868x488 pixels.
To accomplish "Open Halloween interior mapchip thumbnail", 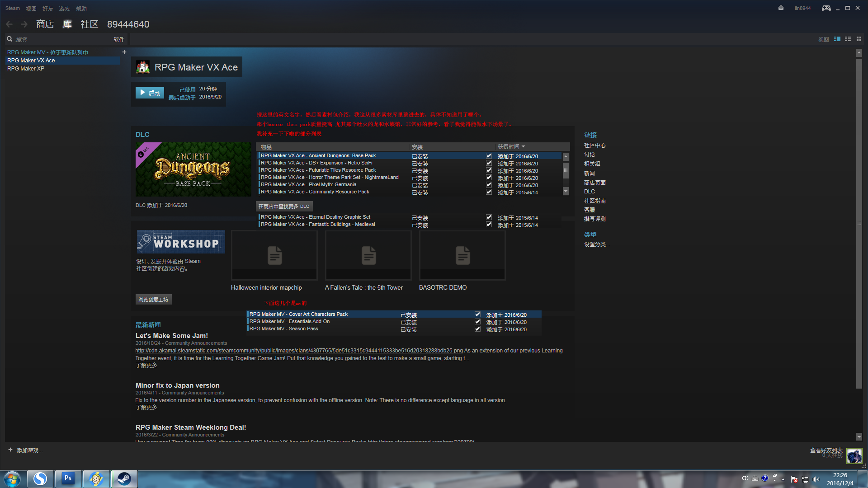I will point(274,255).
